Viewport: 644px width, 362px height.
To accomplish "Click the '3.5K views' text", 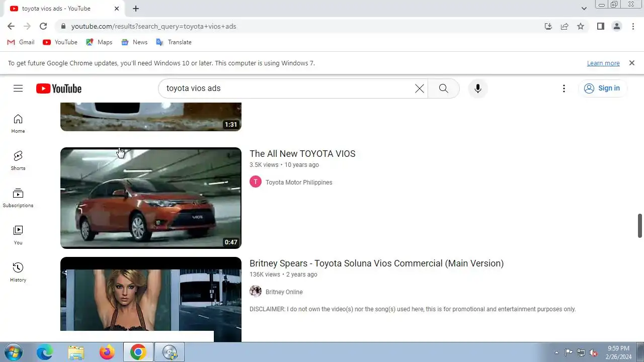I will click(264, 165).
